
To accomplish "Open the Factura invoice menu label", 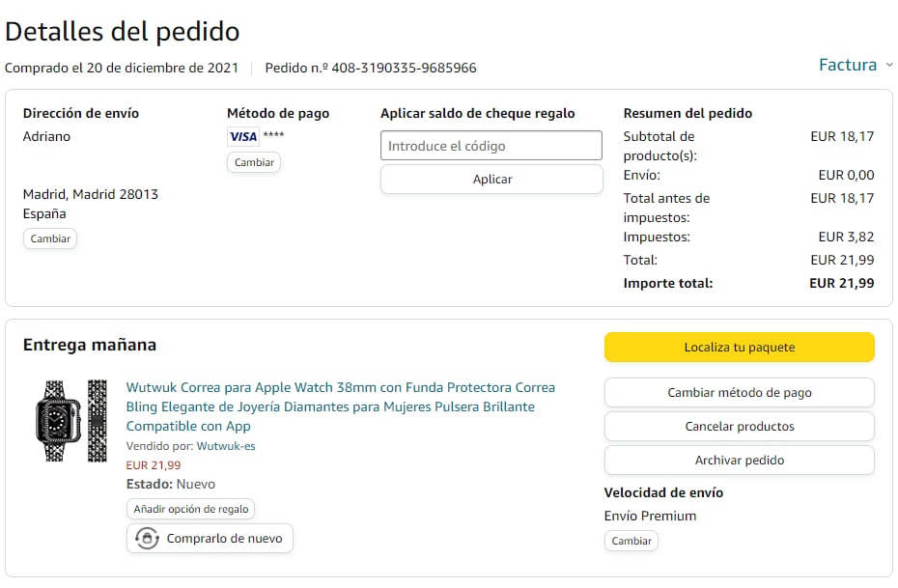I will click(847, 66).
